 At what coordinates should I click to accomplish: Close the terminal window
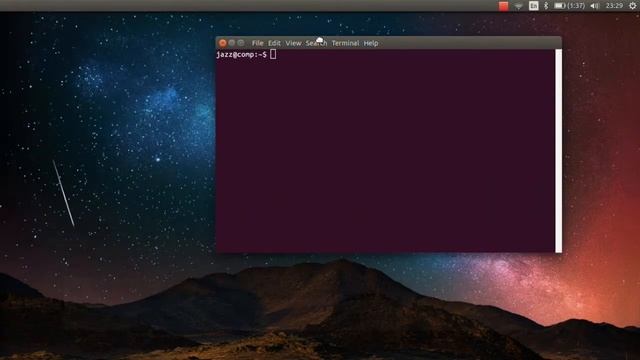222,43
